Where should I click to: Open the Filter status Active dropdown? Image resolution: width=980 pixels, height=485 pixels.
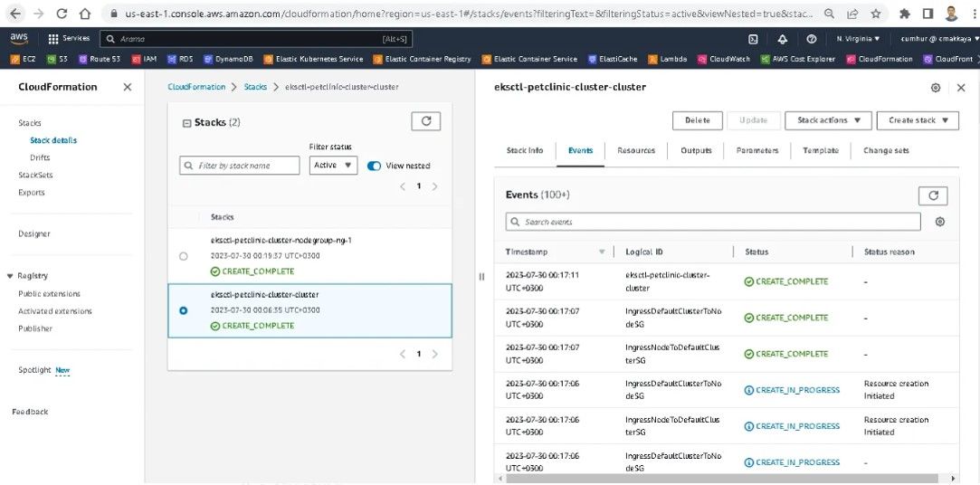point(334,166)
